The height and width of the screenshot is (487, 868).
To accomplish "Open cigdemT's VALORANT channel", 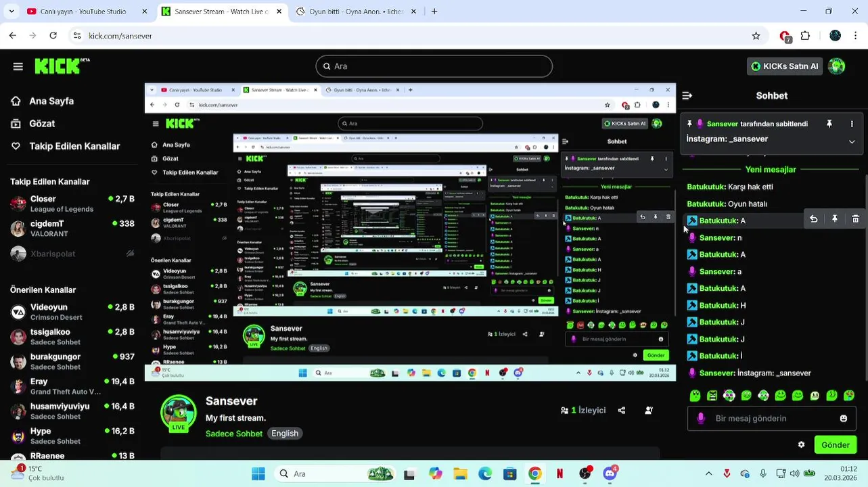I will (x=72, y=229).
